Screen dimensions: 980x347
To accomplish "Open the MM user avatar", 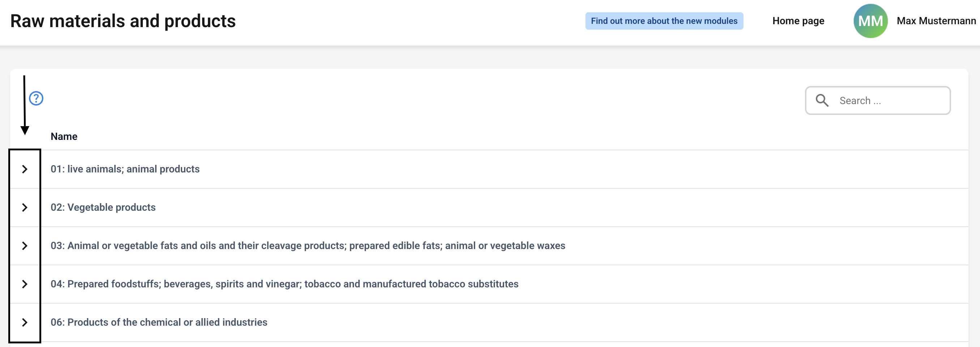I will pos(870,21).
